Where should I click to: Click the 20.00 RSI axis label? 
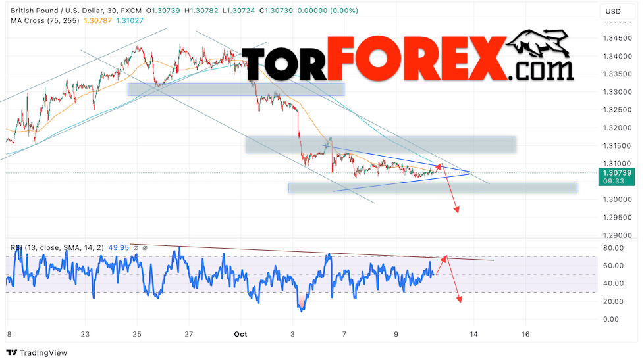click(x=613, y=301)
